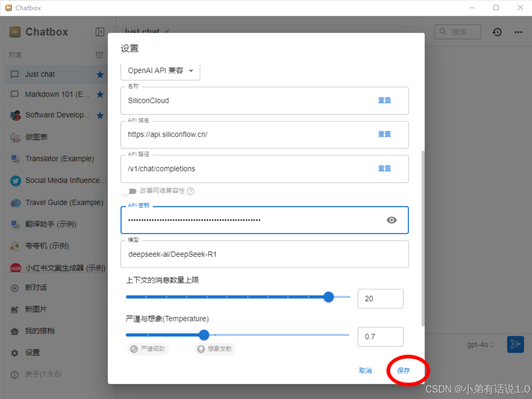Click the Just chat message bubble icon
The width and height of the screenshot is (532, 399).
(15, 74)
